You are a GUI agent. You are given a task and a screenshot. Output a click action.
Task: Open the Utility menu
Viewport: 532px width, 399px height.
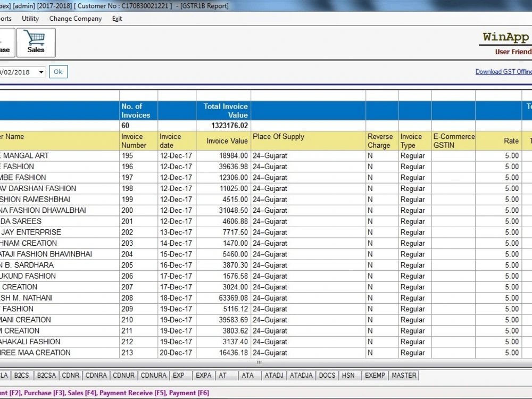click(x=30, y=19)
